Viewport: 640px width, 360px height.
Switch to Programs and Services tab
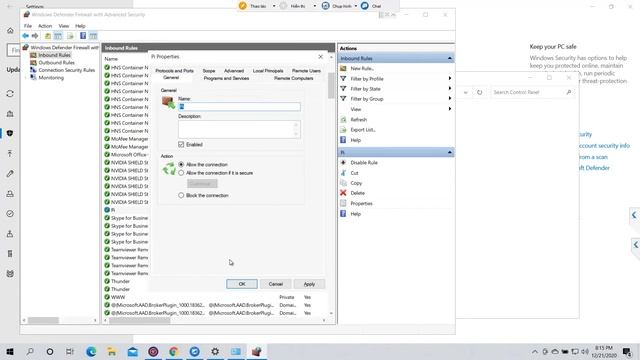click(226, 78)
